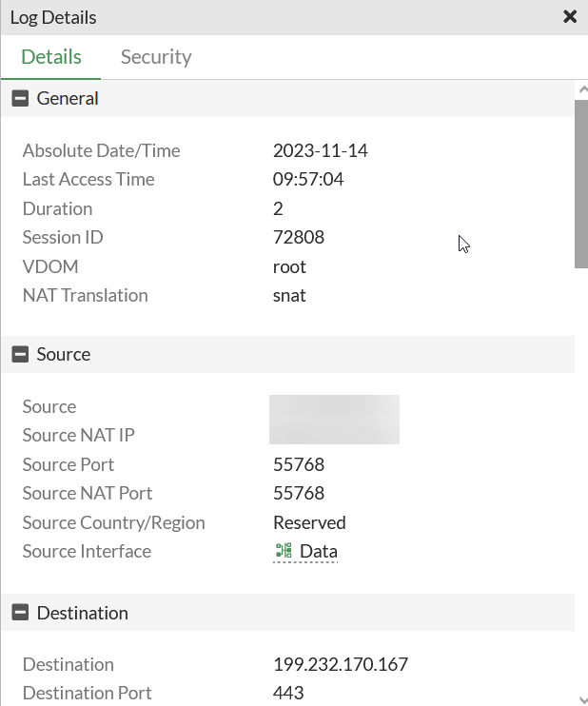Click the blurred Source IP value
This screenshot has width=588, height=706.
pos(334,407)
